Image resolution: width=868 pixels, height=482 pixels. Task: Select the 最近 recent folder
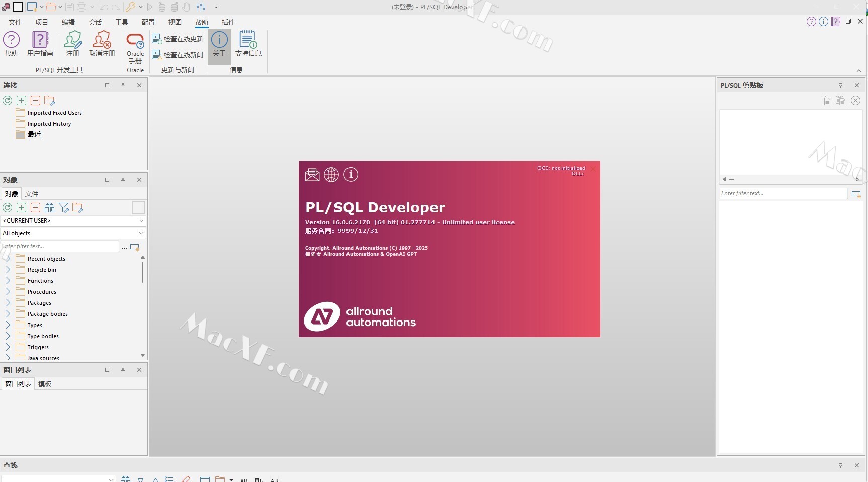pos(28,135)
